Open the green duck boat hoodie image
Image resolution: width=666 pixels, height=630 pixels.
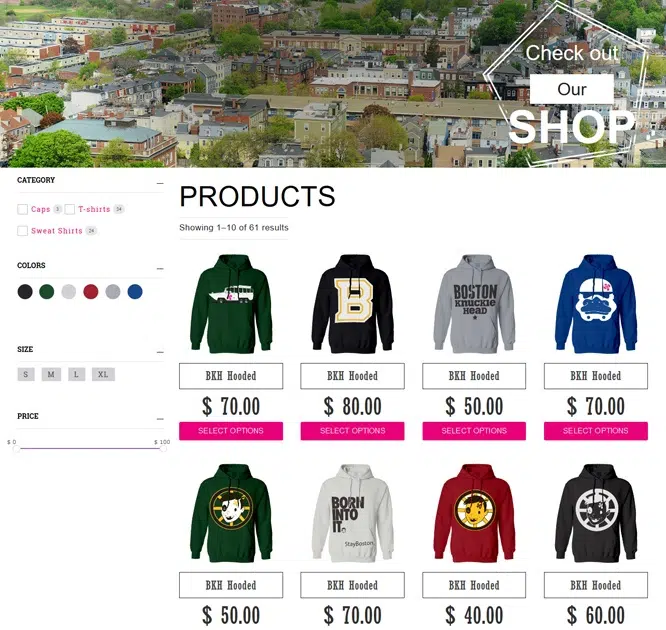click(231, 304)
